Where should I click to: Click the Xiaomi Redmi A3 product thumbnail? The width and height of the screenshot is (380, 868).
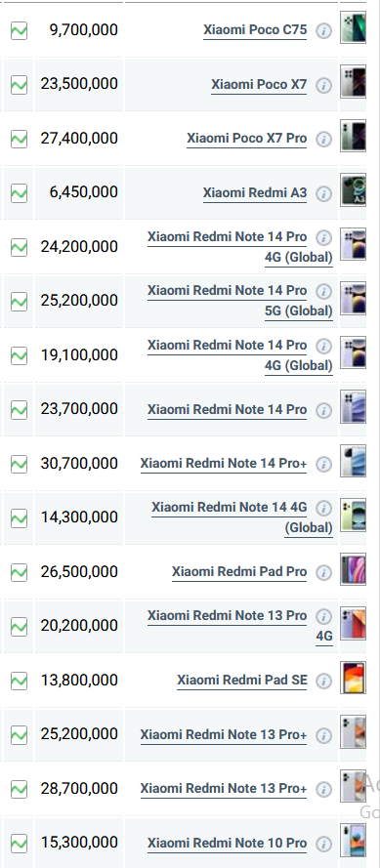click(x=353, y=189)
